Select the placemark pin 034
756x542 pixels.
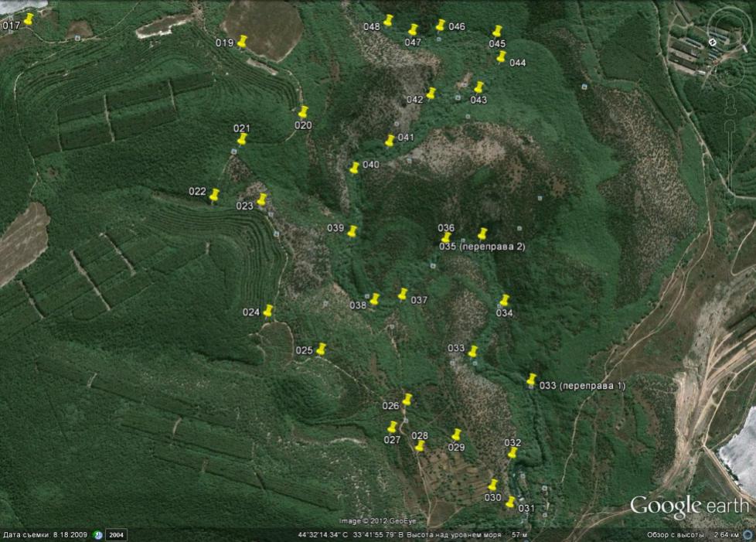click(x=504, y=302)
